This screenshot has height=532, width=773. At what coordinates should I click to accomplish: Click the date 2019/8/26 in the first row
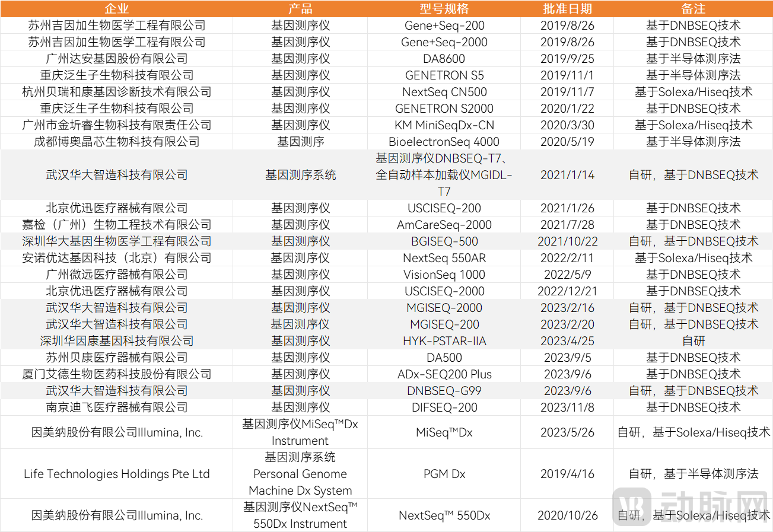pos(567,26)
